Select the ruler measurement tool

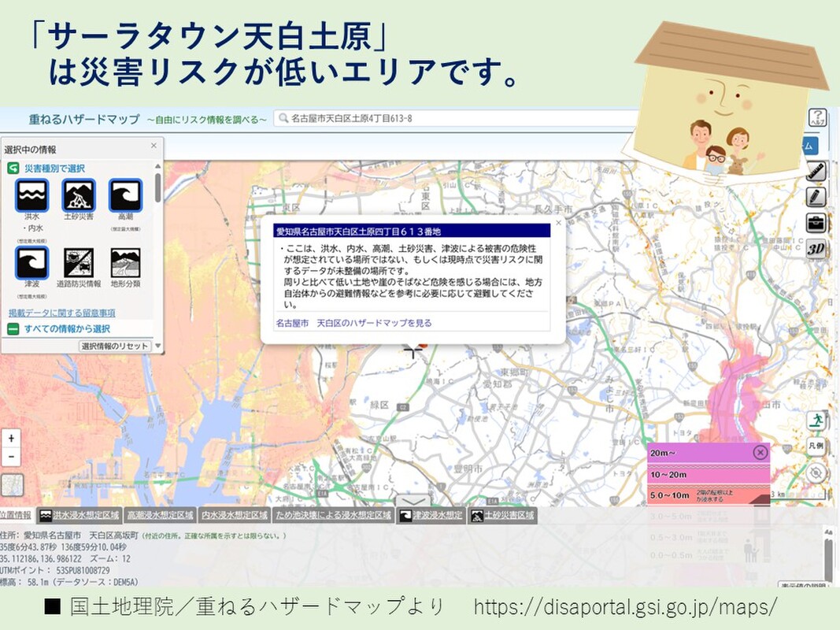[816, 171]
